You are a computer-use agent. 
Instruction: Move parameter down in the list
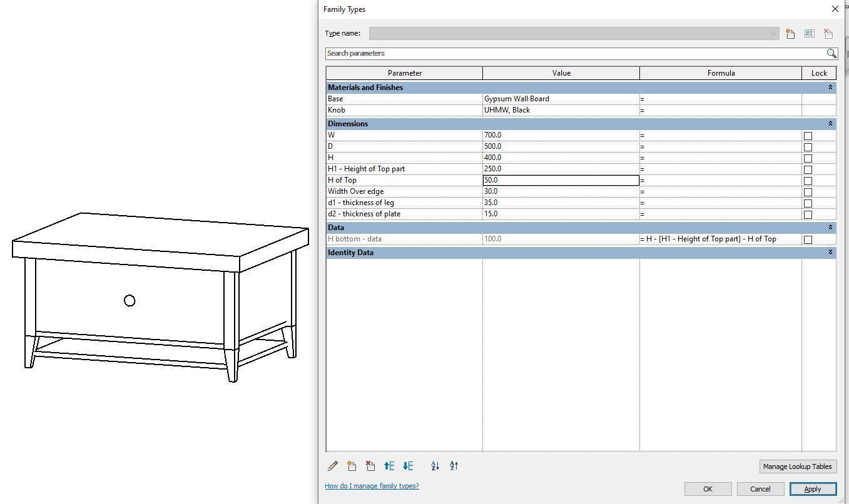point(408,466)
